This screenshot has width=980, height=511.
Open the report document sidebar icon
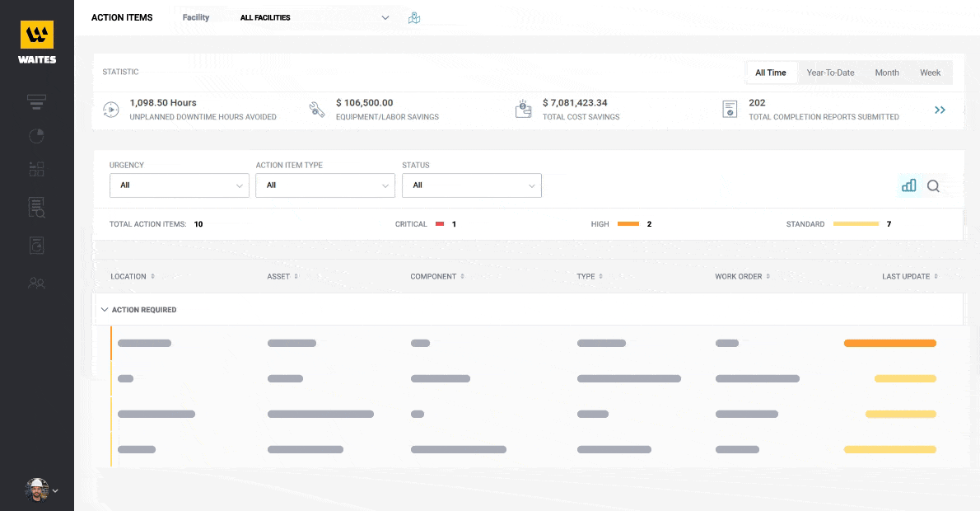pos(36,245)
